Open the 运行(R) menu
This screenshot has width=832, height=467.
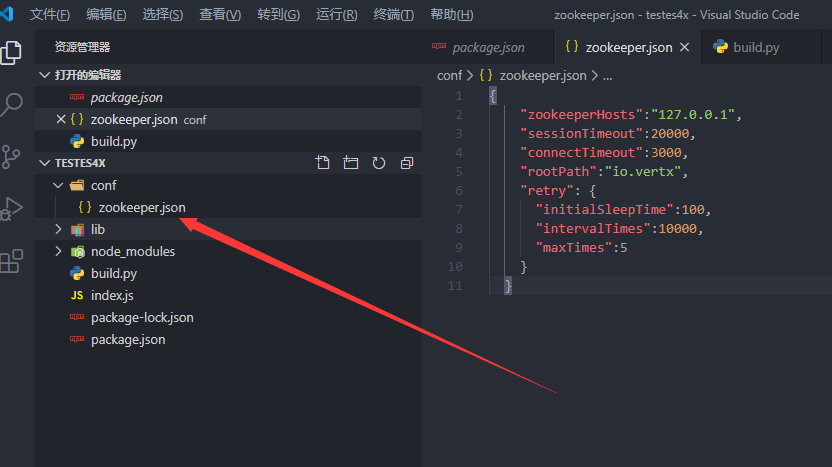(336, 14)
